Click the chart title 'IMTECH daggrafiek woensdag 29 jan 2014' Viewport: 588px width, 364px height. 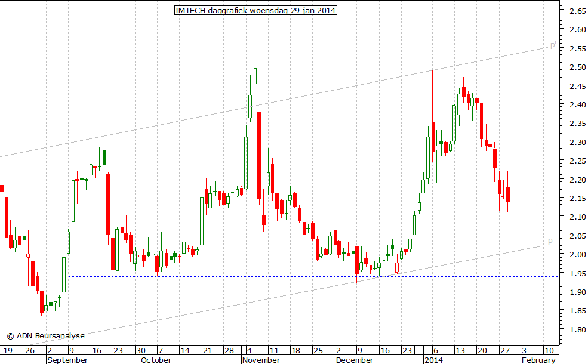(x=255, y=11)
